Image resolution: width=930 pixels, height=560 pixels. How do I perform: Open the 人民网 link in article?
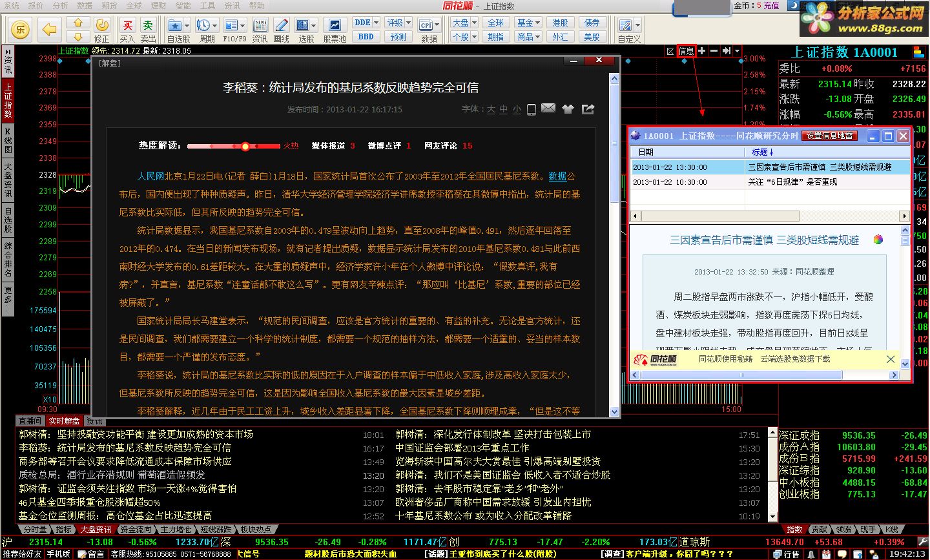(150, 176)
